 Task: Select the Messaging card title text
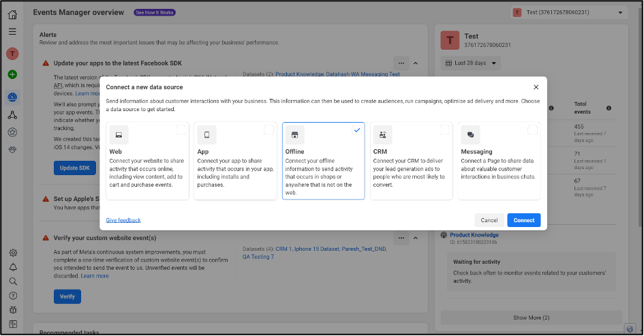coord(476,151)
